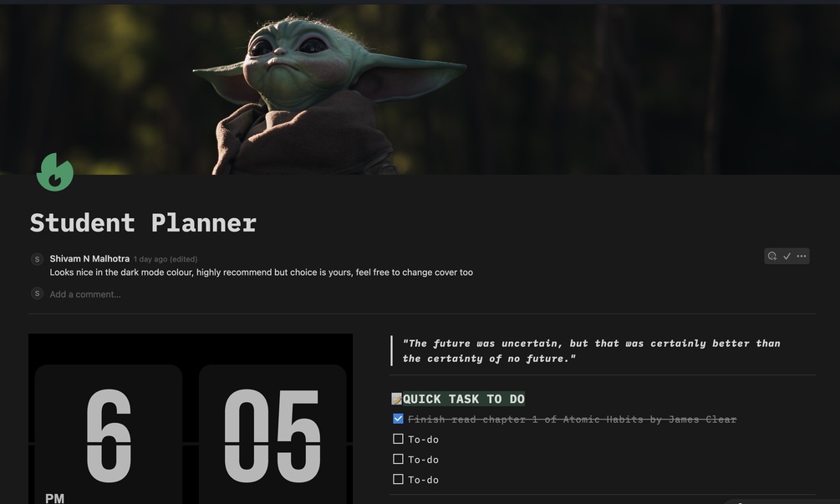This screenshot has height=504, width=840.
Task: Click the hour flip card showing 6
Action: (108, 435)
